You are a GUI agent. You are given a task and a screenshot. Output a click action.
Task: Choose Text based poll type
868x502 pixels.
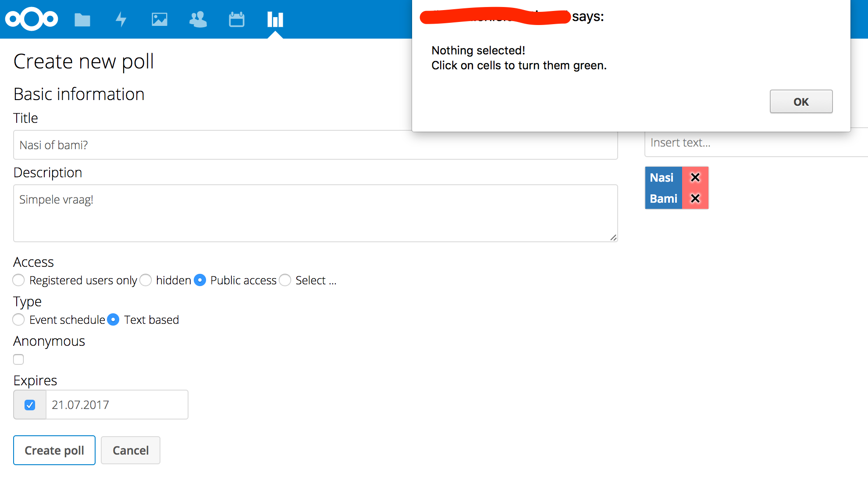pos(113,319)
